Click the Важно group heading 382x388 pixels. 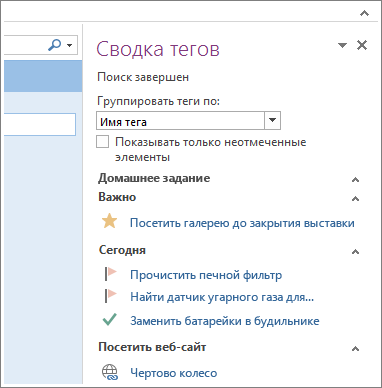pyautogui.click(x=117, y=197)
